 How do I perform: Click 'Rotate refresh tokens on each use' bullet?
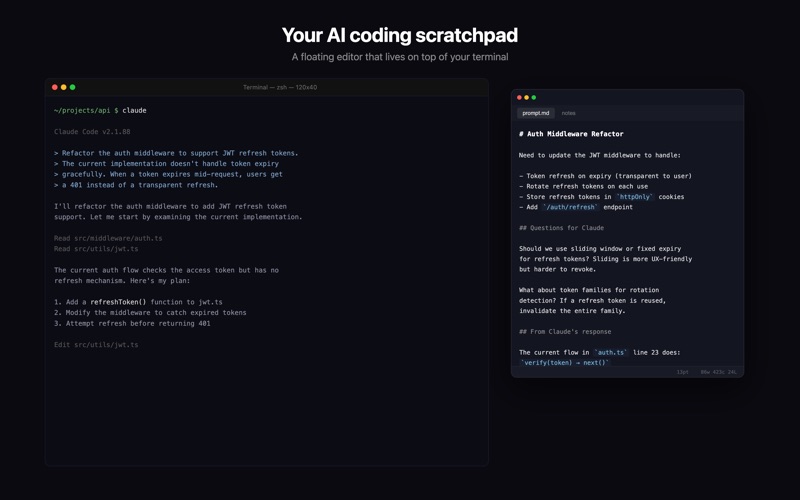click(583, 186)
